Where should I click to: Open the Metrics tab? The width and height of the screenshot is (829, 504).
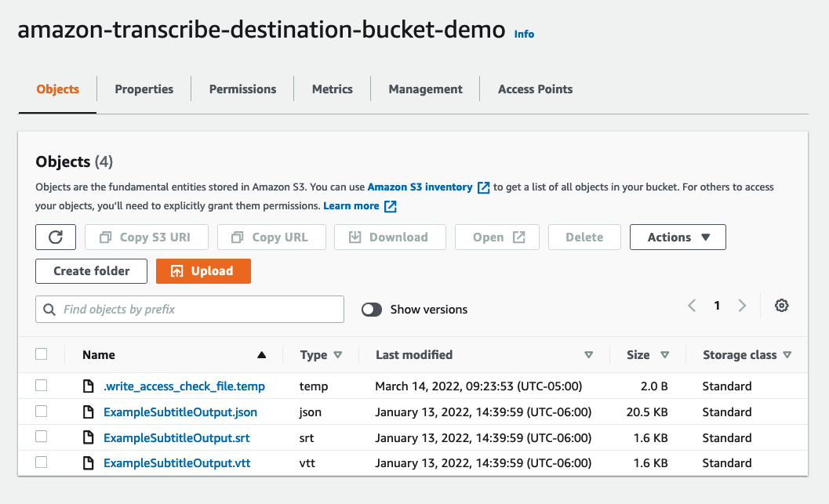[332, 89]
